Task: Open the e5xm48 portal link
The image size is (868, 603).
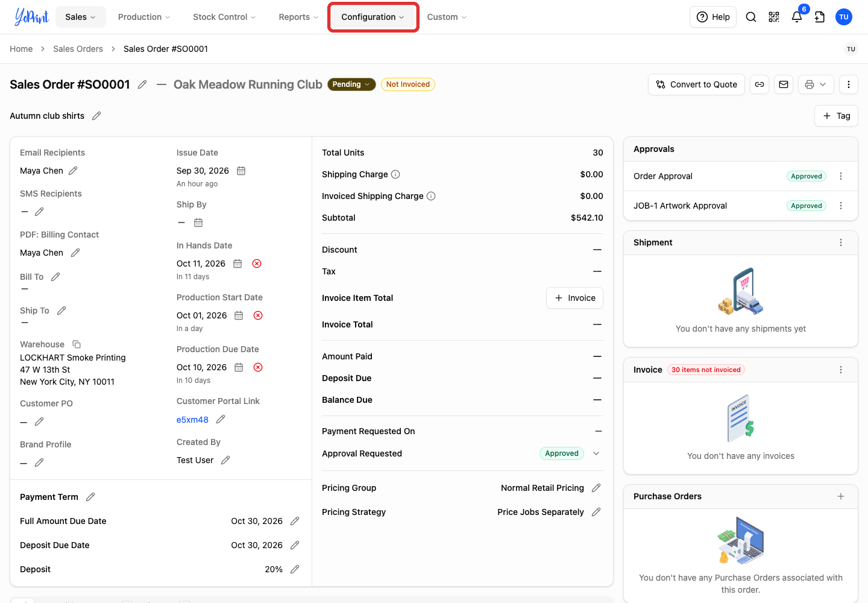Action: point(192,420)
